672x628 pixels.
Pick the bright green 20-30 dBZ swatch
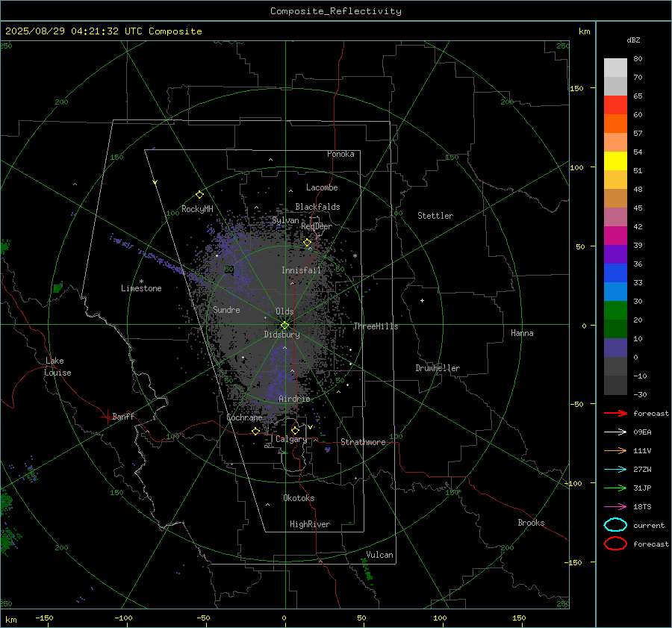tap(615, 311)
